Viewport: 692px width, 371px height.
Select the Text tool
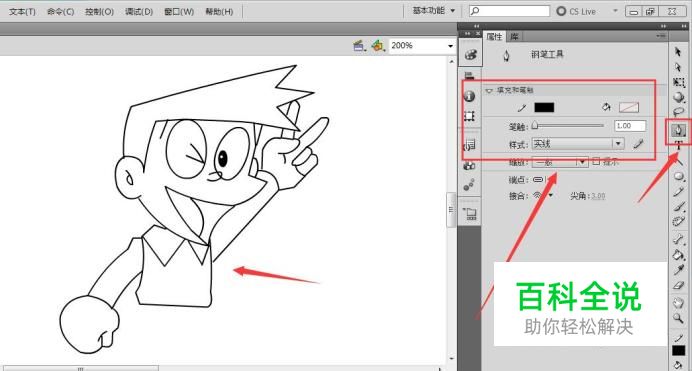678,145
